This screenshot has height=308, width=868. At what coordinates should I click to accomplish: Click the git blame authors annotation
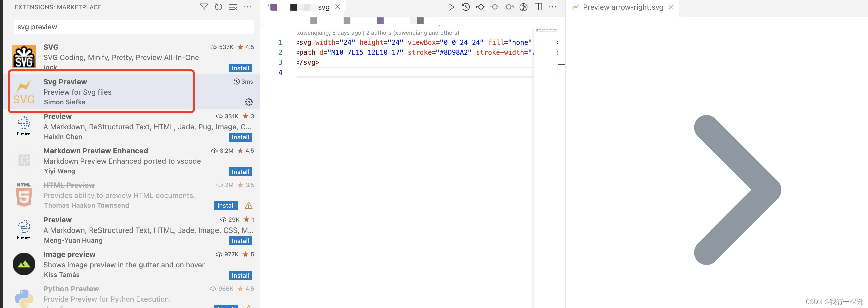click(x=378, y=33)
